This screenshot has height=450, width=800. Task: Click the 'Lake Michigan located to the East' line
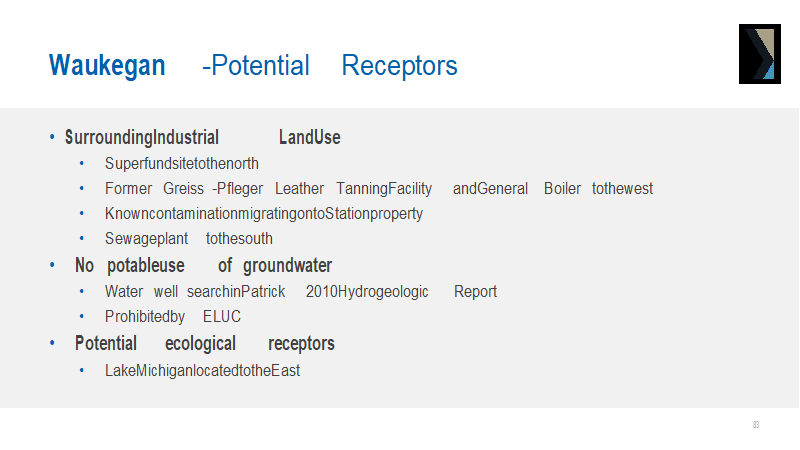tap(202, 370)
